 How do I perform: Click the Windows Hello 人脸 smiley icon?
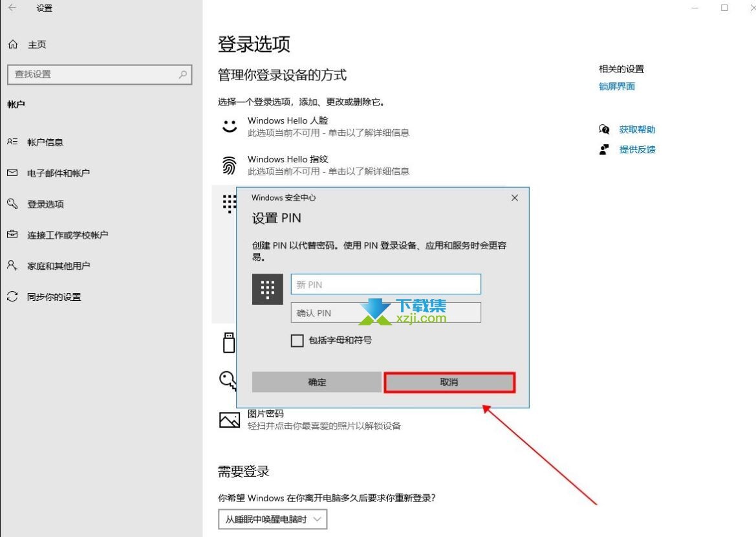click(230, 126)
